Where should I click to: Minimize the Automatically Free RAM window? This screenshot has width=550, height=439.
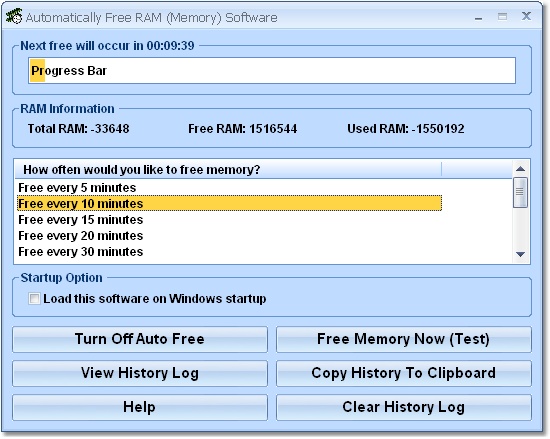pyautogui.click(x=478, y=18)
